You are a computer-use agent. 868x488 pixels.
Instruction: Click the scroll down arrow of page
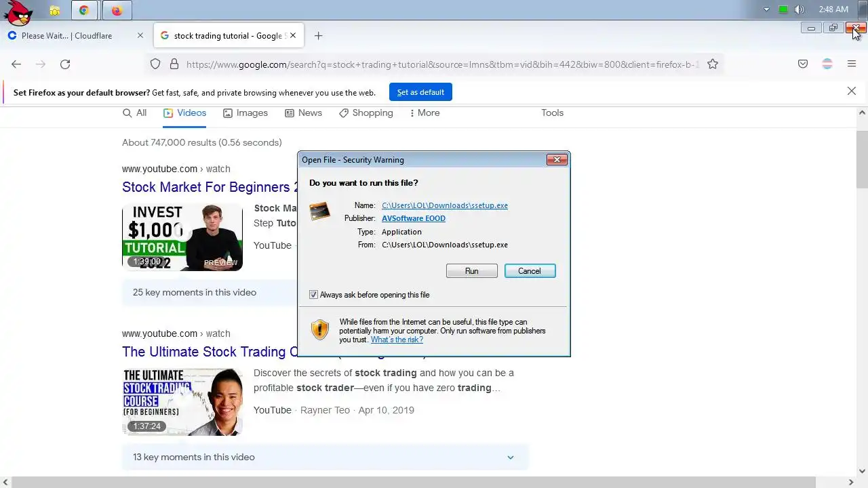[862, 471]
